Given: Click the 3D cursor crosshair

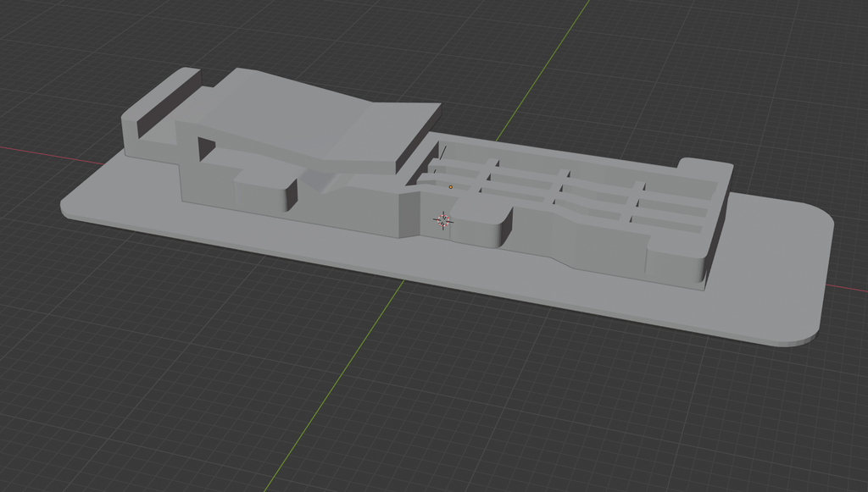Looking at the screenshot, I should (443, 220).
